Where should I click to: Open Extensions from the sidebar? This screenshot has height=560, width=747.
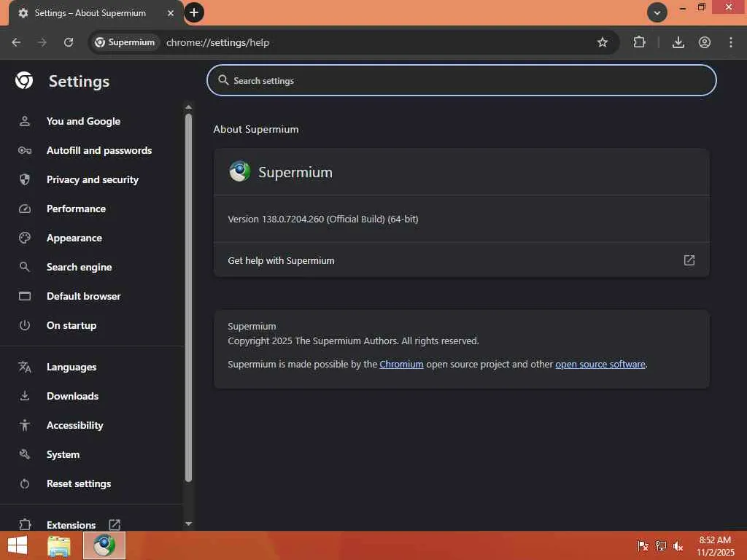pos(71,525)
